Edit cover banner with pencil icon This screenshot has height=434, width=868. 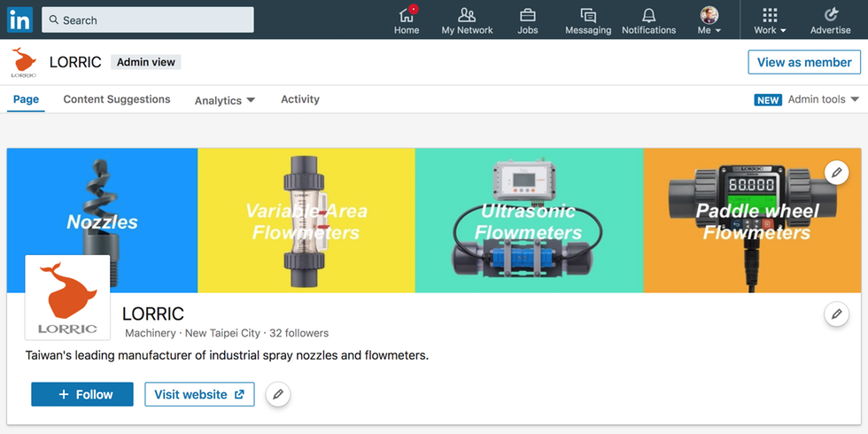[x=836, y=173]
